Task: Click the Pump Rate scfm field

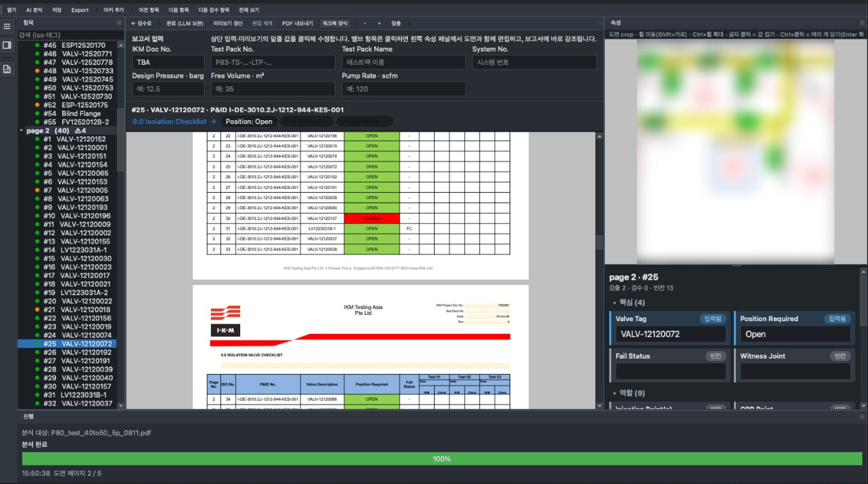Action: (x=403, y=89)
